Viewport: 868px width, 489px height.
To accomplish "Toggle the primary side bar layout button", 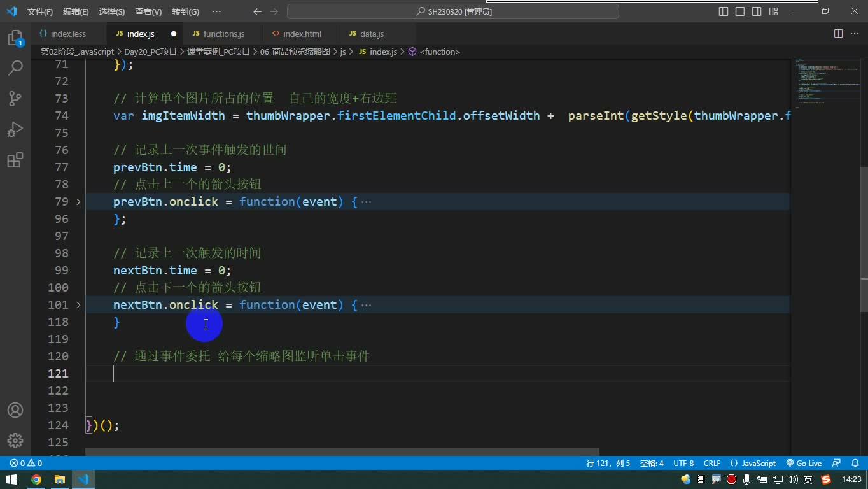I will 724,11.
